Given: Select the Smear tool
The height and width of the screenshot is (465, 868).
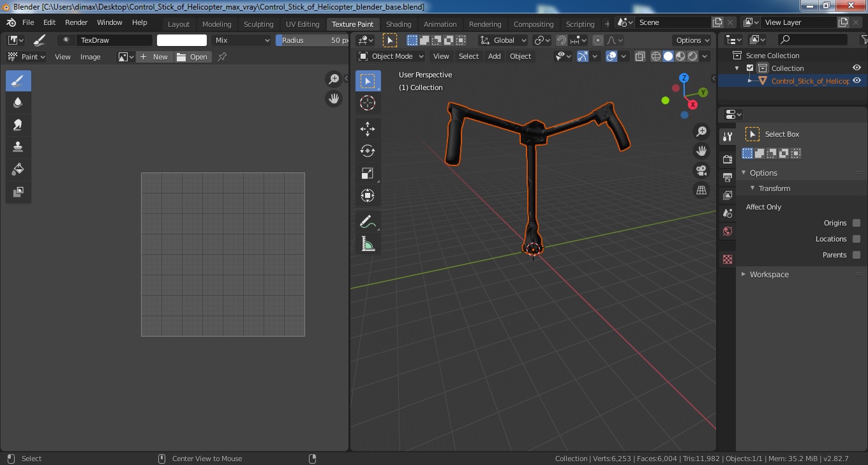Looking at the screenshot, I should pyautogui.click(x=19, y=125).
